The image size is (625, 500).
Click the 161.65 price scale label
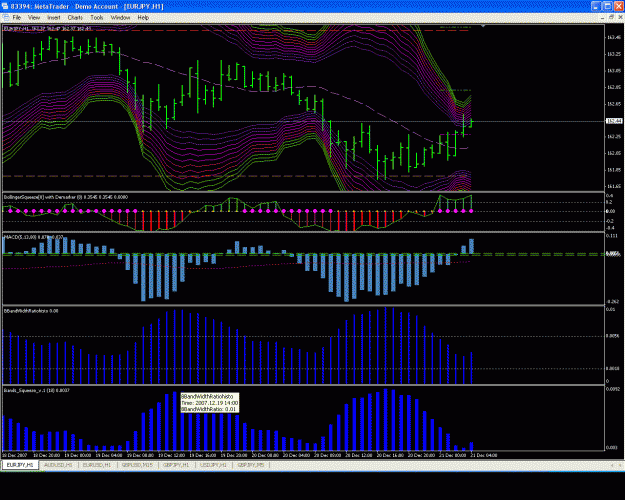[614, 186]
